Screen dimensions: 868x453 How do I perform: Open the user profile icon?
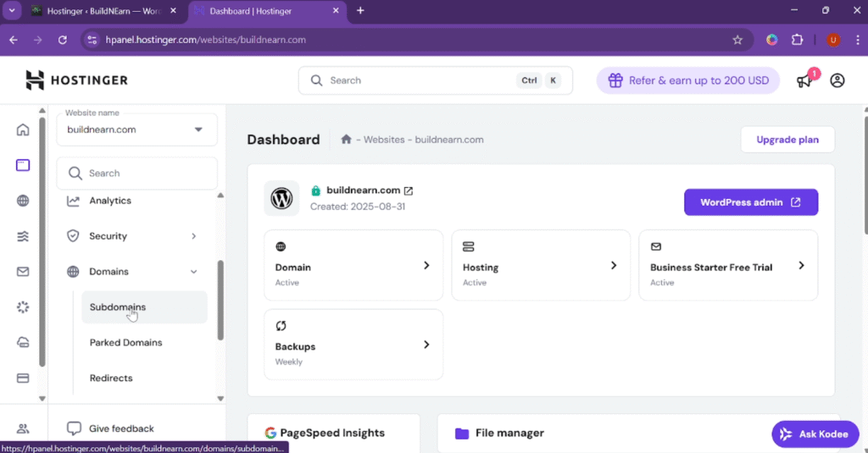837,80
